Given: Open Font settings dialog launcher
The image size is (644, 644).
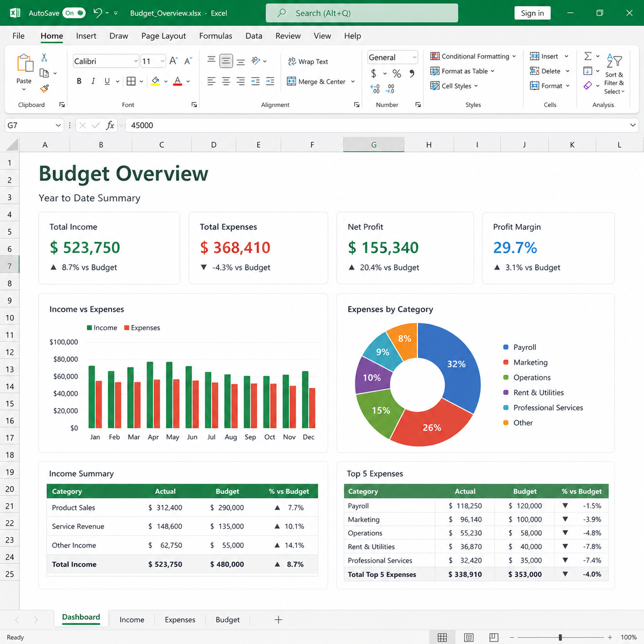Looking at the screenshot, I should (x=194, y=105).
